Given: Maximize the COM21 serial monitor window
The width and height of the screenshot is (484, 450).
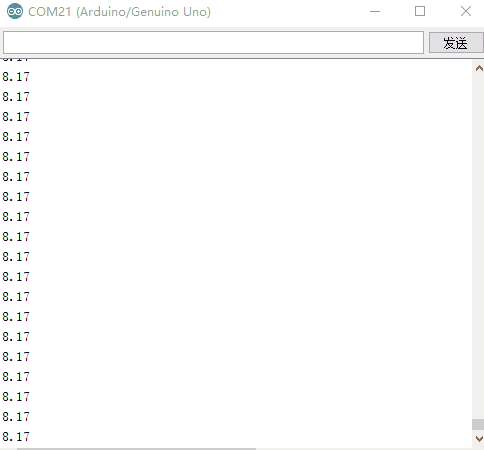Looking at the screenshot, I should 420,11.
